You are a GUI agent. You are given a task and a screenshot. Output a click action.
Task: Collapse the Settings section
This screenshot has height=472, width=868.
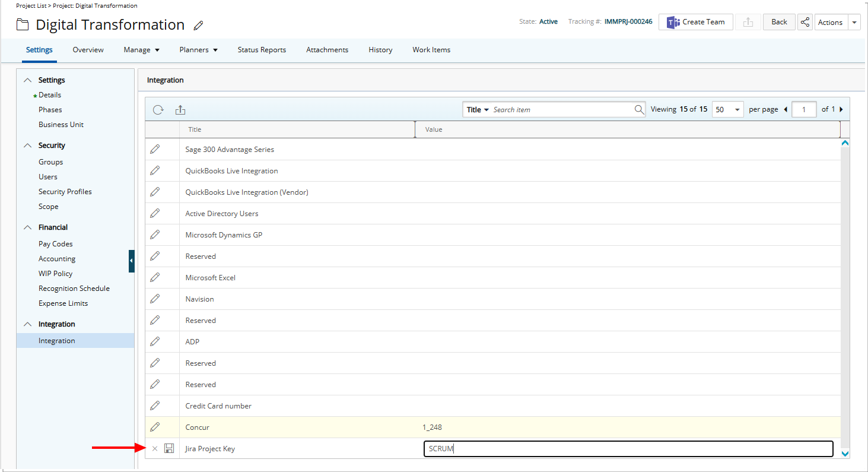[27, 80]
